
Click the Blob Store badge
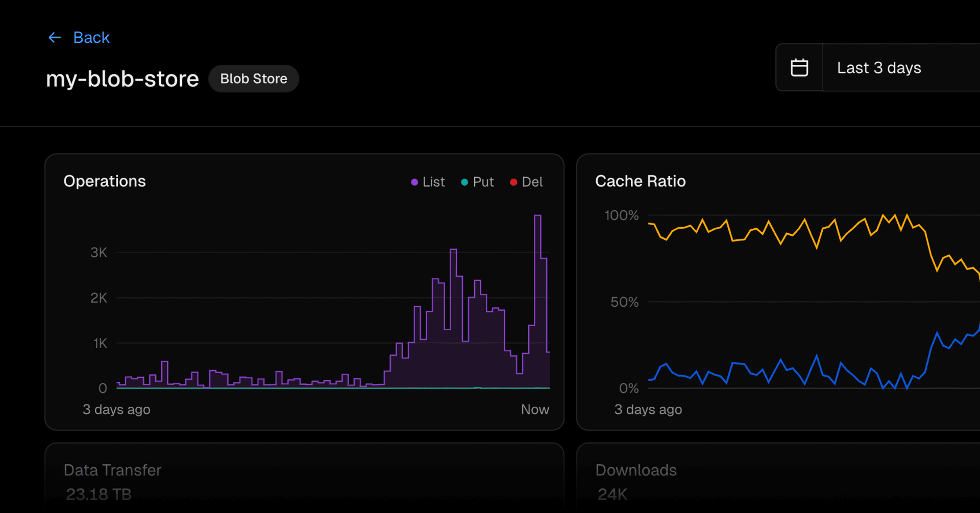click(x=253, y=79)
